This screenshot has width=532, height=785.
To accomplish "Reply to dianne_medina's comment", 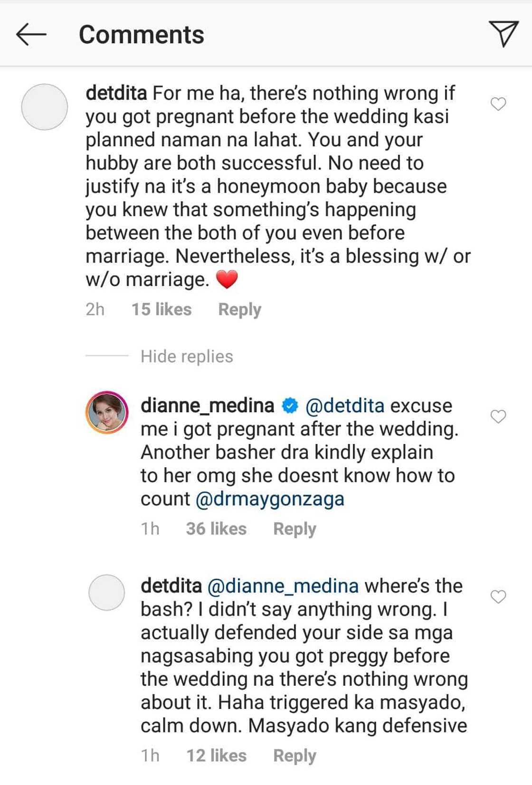I will pyautogui.click(x=294, y=528).
